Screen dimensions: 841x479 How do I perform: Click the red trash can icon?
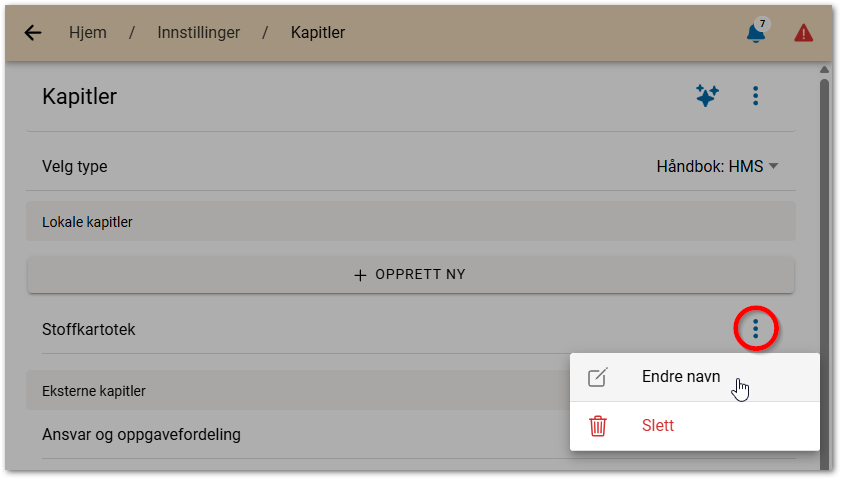pyautogui.click(x=598, y=426)
